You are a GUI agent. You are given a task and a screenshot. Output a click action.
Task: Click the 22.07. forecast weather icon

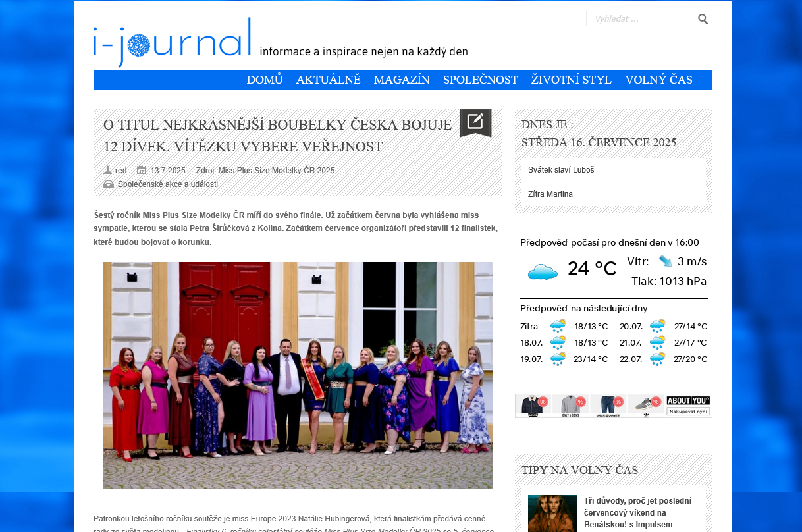pyautogui.click(x=657, y=359)
